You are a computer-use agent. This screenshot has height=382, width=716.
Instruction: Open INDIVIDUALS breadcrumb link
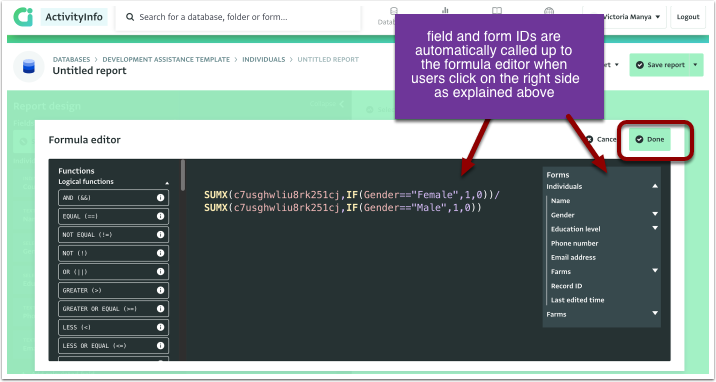point(263,59)
